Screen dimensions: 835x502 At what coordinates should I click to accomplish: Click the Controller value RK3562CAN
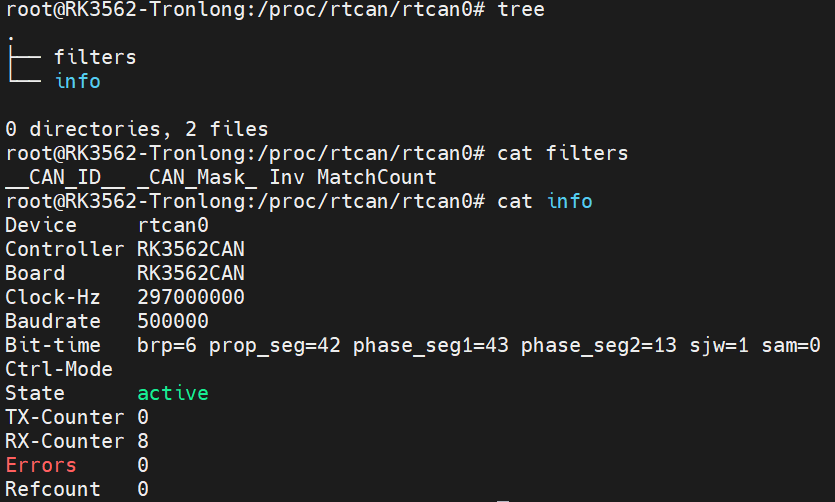click(x=191, y=249)
